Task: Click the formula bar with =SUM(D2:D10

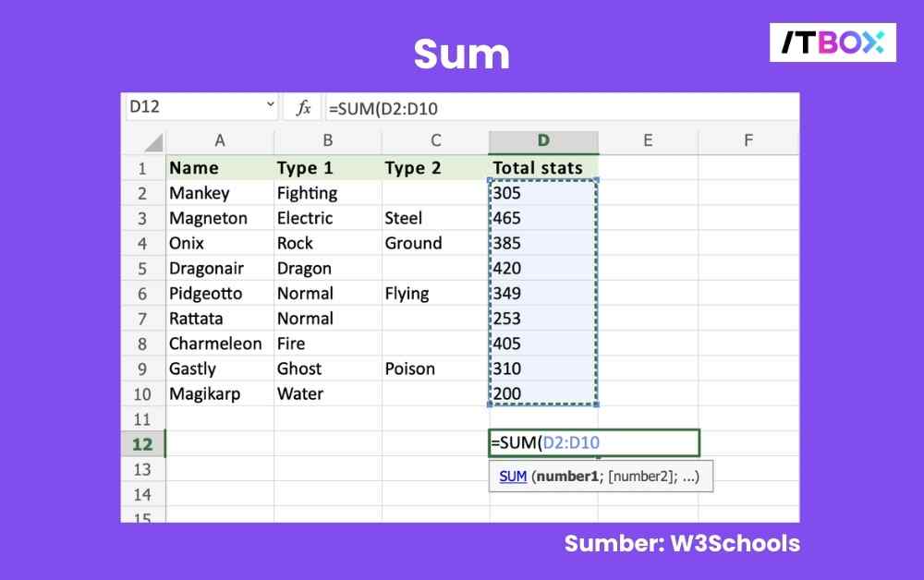Action: point(554,108)
